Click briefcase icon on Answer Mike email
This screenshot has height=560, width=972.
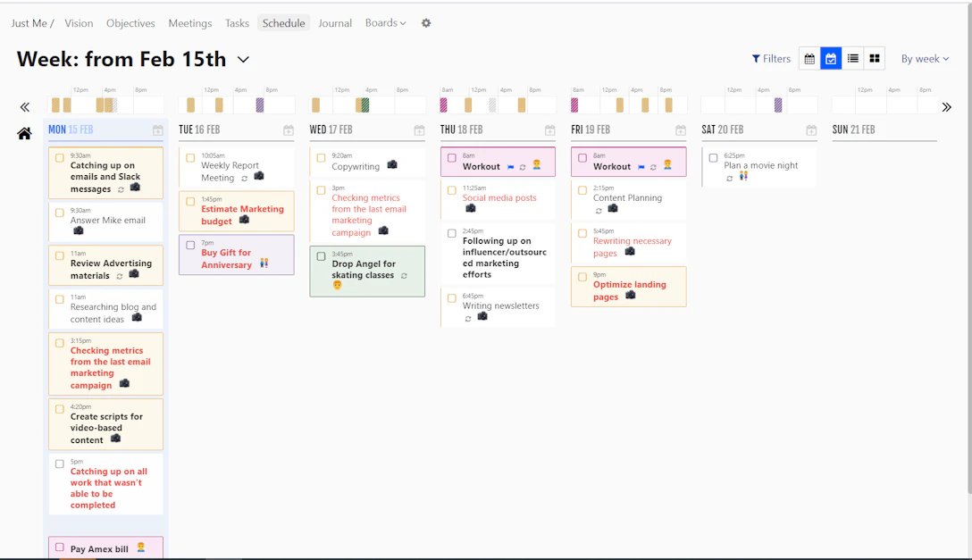78,230
